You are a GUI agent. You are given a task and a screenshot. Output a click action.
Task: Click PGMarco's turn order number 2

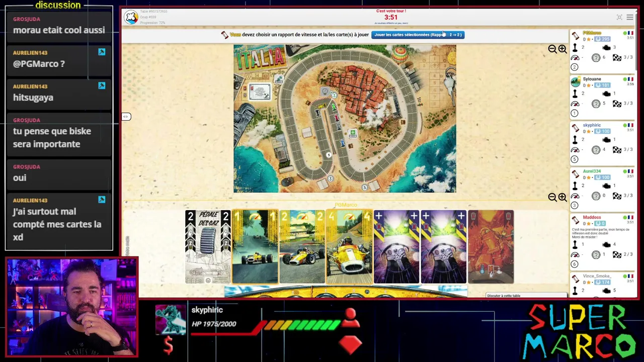click(575, 67)
